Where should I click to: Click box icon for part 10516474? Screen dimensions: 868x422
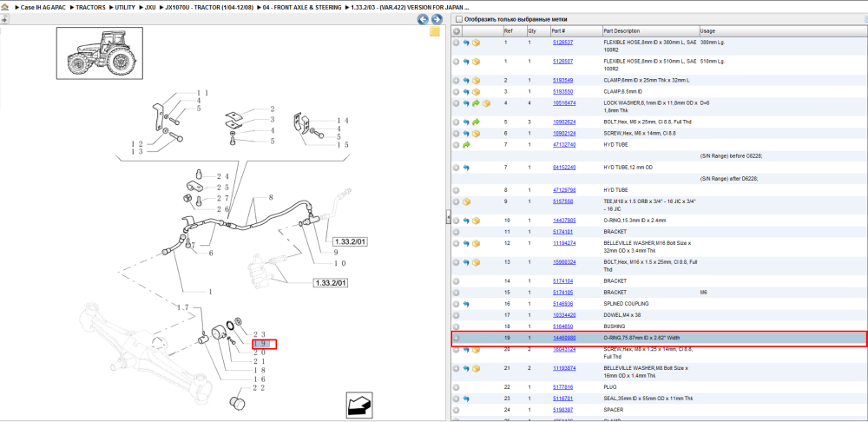pos(486,103)
